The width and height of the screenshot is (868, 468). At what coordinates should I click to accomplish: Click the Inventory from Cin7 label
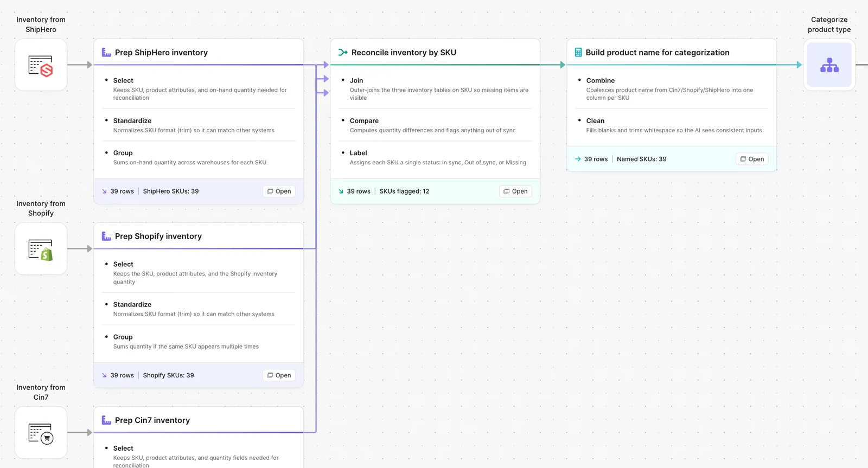[x=41, y=392]
